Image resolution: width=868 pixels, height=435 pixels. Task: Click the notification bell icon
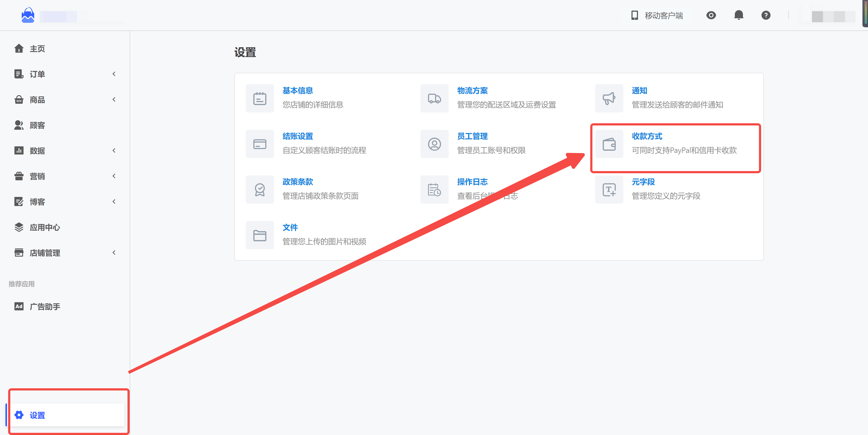pos(739,15)
